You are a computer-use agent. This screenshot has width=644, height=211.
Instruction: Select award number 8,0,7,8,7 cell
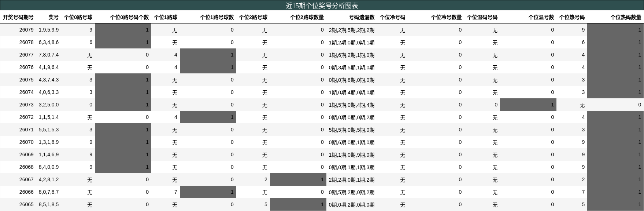49,192
